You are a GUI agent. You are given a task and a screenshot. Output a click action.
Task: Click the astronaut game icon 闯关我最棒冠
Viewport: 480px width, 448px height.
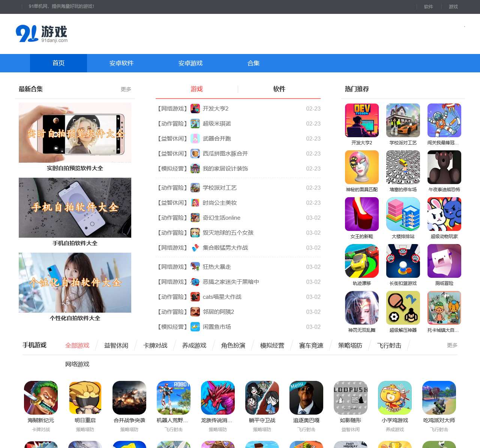[x=444, y=120]
